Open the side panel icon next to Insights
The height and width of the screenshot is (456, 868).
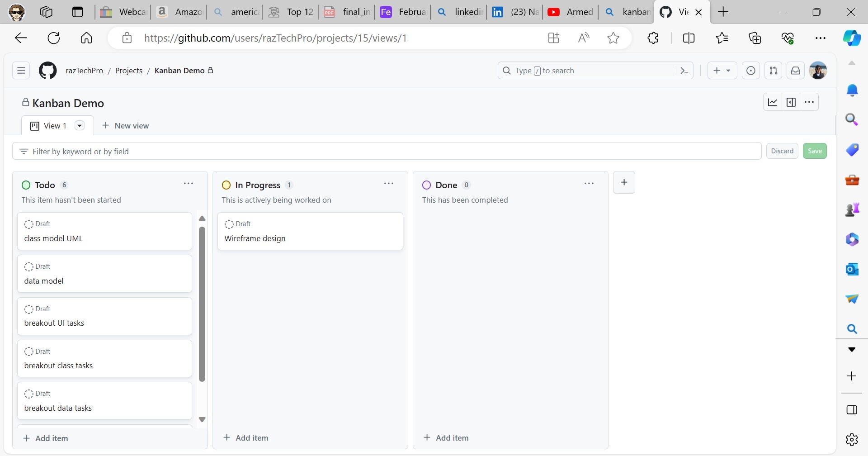click(x=791, y=102)
